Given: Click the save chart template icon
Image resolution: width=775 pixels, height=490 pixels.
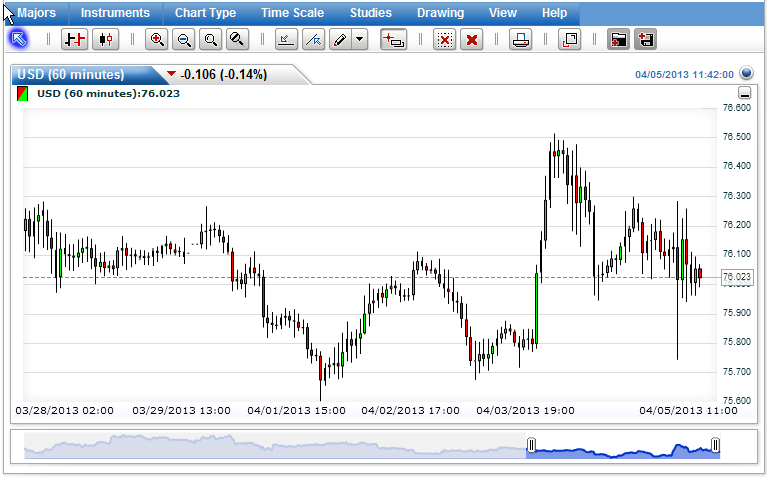Looking at the screenshot, I should pyautogui.click(x=646, y=39).
